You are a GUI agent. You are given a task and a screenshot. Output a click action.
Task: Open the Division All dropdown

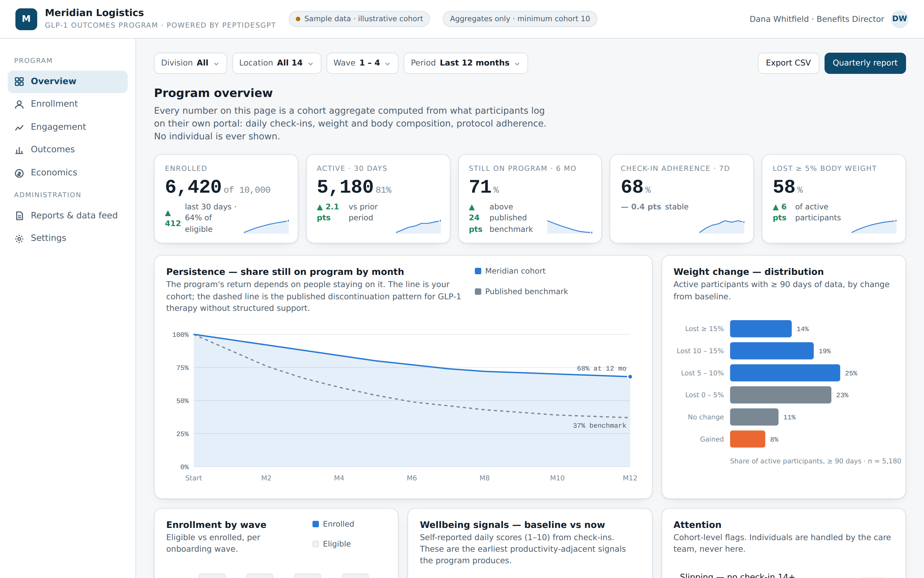(190, 63)
